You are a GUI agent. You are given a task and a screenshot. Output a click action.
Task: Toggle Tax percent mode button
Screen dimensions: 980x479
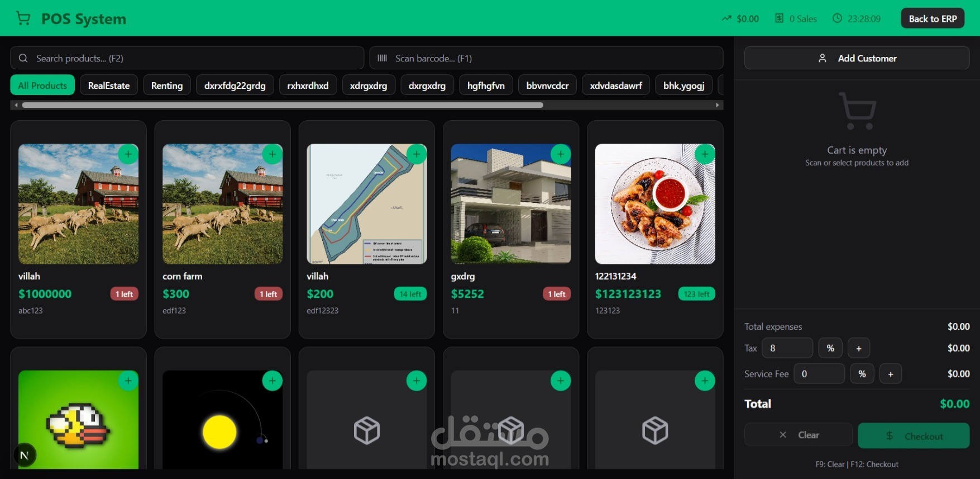pos(830,348)
